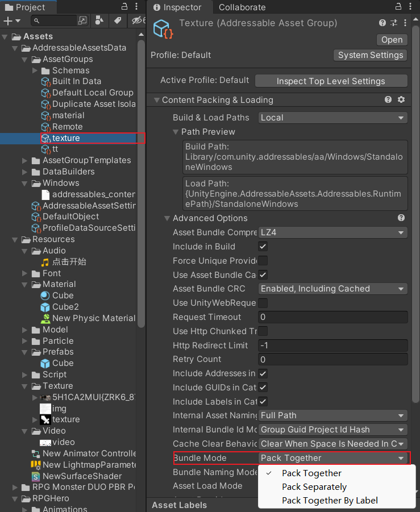The height and width of the screenshot is (512, 420).
Task: Click the Advanced Options help icon
Action: coord(401,218)
